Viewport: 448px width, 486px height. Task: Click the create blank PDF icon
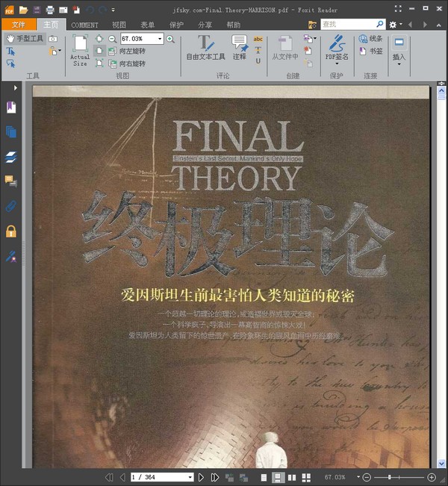pyautogui.click(x=308, y=51)
